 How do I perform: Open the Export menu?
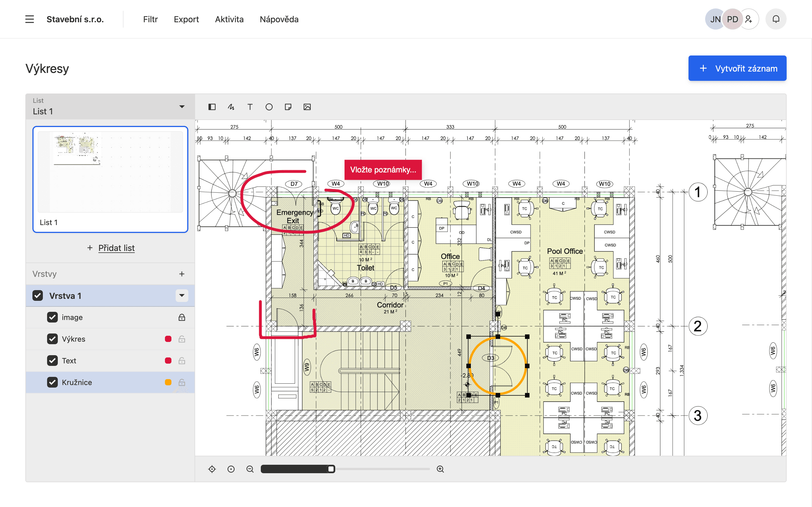pos(186,19)
